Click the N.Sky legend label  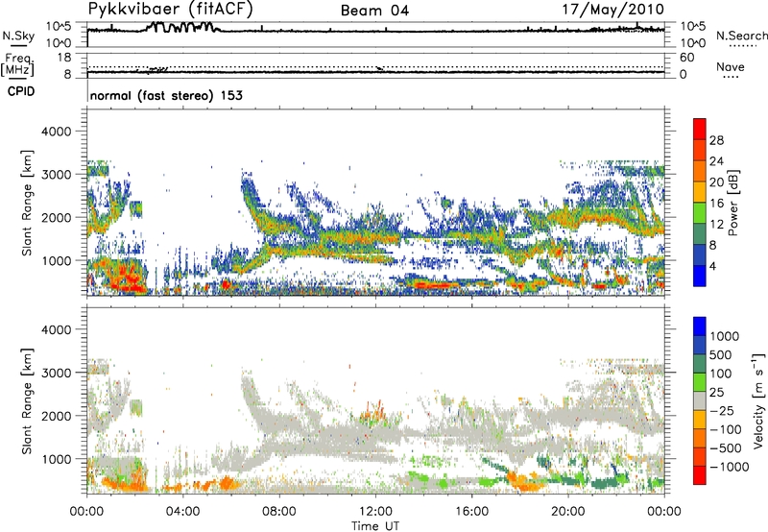[x=18, y=36]
